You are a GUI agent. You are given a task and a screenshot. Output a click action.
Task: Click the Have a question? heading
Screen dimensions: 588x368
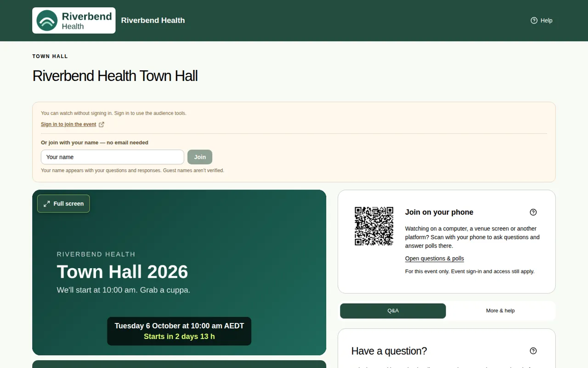389,351
